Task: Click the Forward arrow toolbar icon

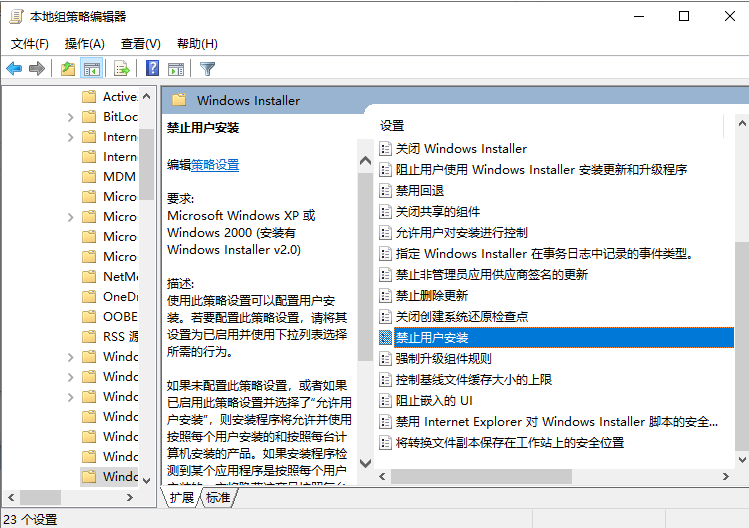Action: coord(37,69)
